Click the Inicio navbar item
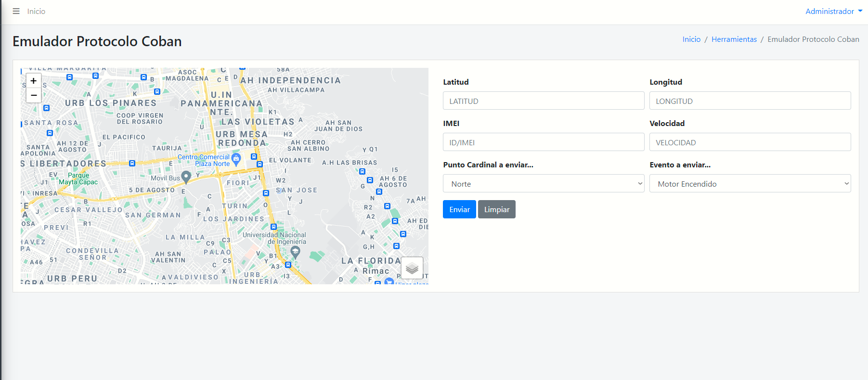 pyautogui.click(x=36, y=11)
